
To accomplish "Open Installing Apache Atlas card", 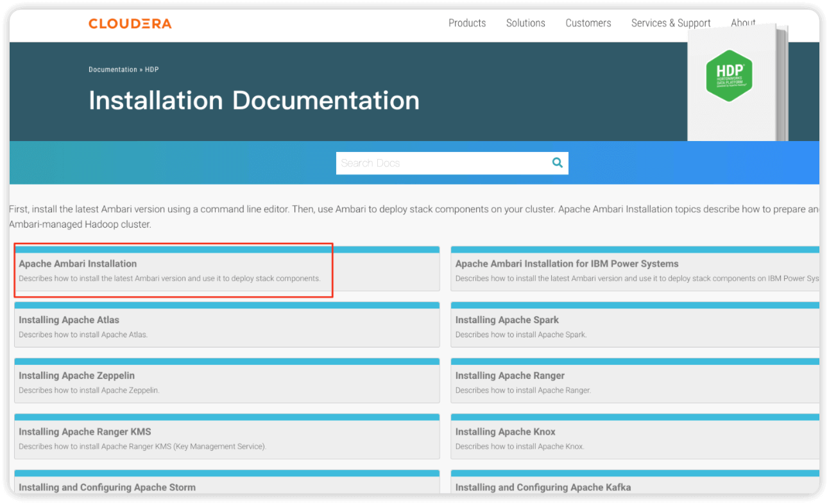I will pos(227,324).
